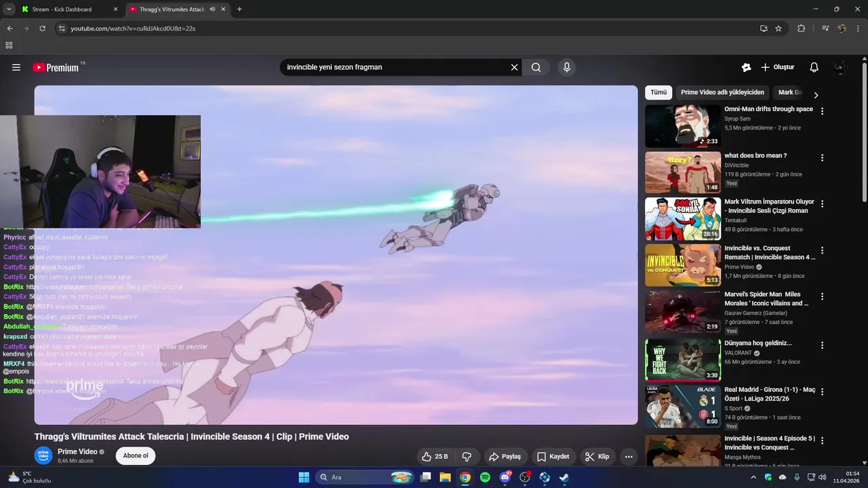Open the Chrome tab search dropdown

pos(9,9)
